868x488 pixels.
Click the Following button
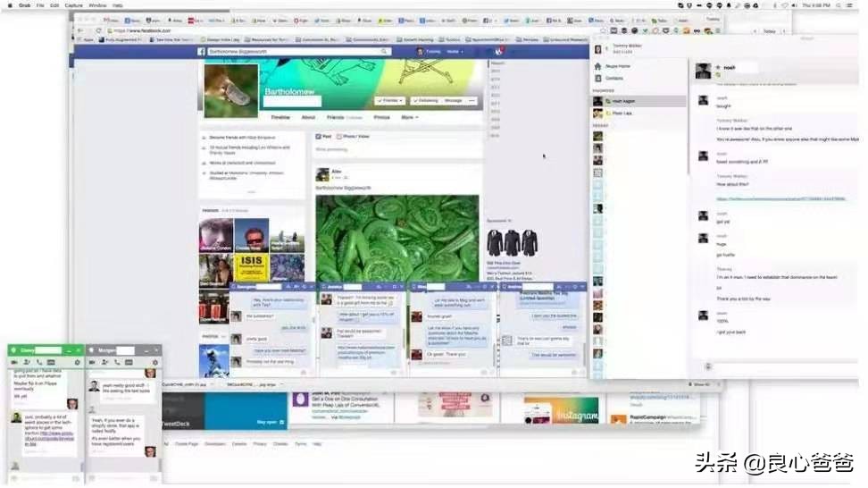(425, 101)
